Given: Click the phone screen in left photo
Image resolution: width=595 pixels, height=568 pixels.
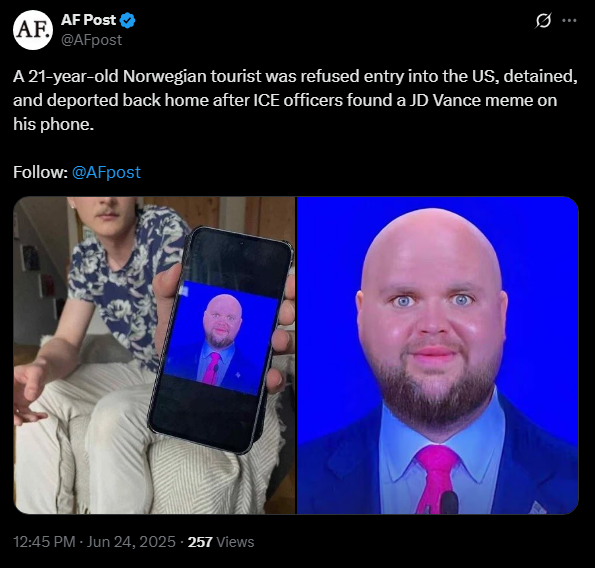Looking at the screenshot, I should click(x=220, y=338).
